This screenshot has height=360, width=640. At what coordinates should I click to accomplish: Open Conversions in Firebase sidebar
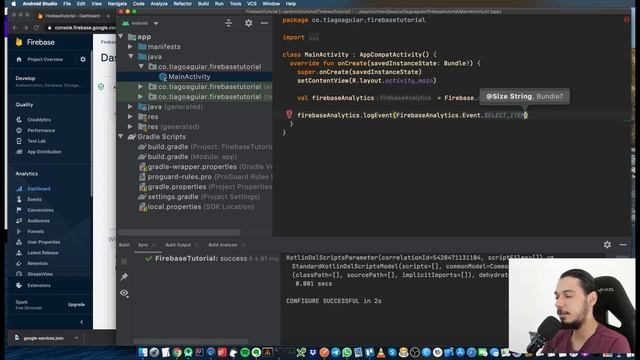click(40, 210)
